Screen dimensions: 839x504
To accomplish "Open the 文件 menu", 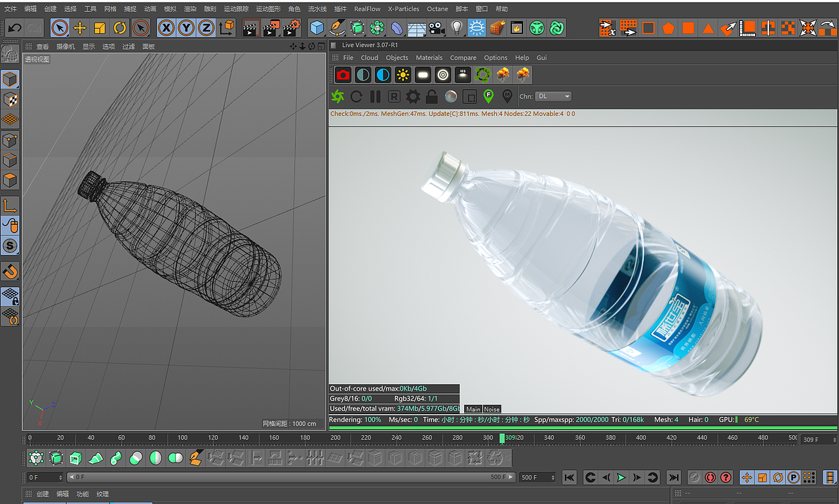I will 10,9.
